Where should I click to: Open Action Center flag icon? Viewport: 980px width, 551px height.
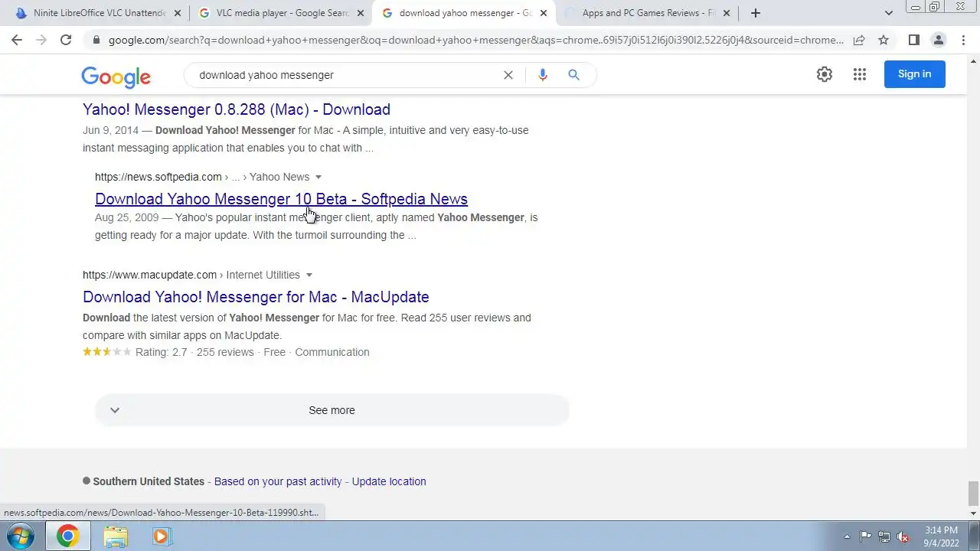[865, 536]
